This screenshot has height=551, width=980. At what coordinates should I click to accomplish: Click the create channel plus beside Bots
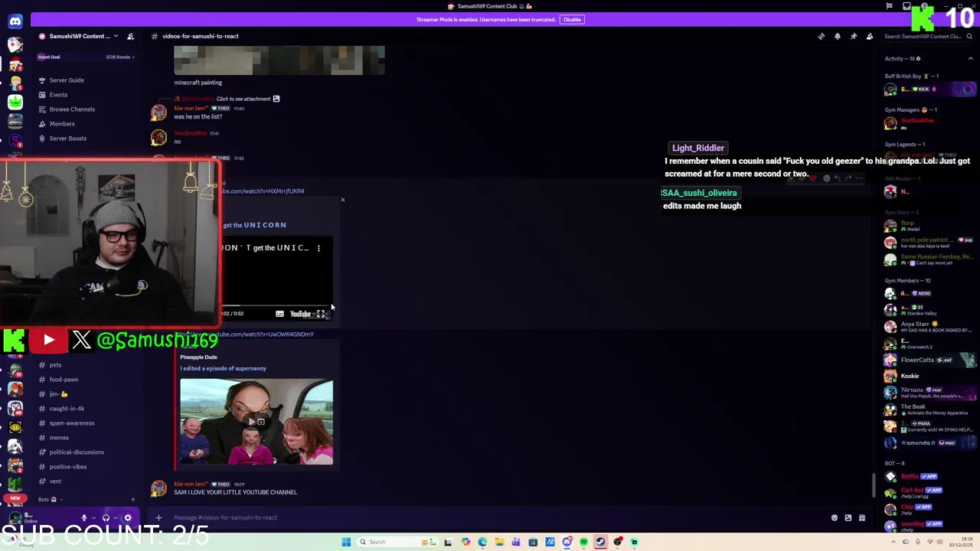click(132, 500)
